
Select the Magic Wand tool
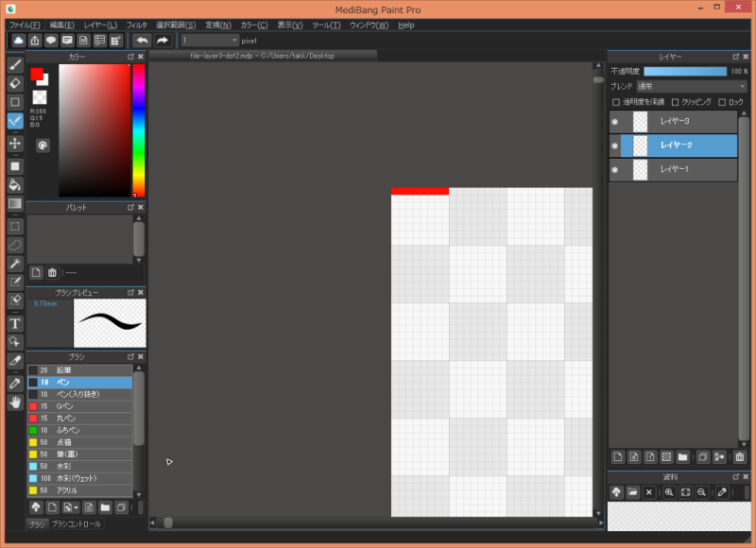(x=15, y=264)
